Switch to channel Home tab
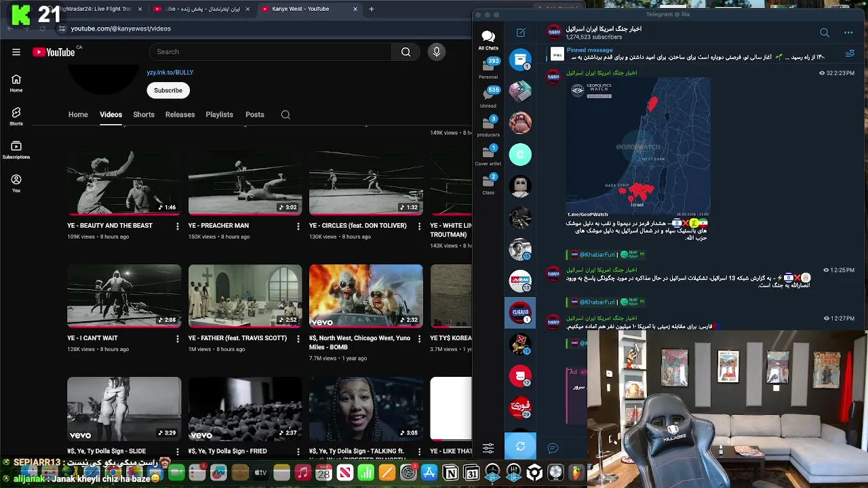Image resolution: width=868 pixels, height=488 pixels. tap(78, 115)
